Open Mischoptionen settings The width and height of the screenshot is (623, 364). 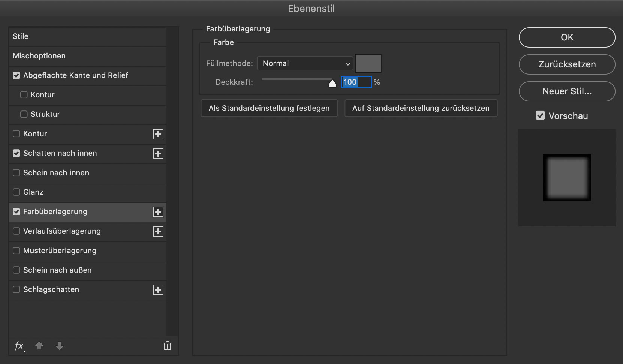tap(88, 56)
